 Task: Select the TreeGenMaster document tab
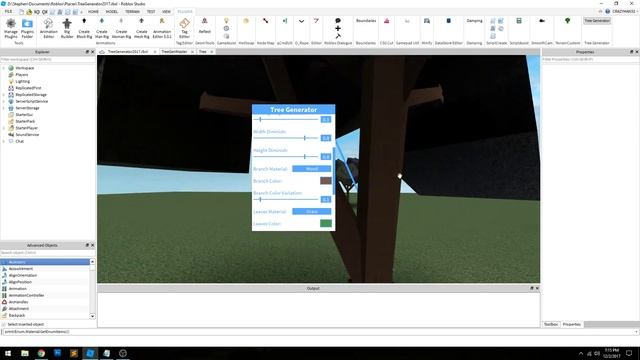pos(174,52)
